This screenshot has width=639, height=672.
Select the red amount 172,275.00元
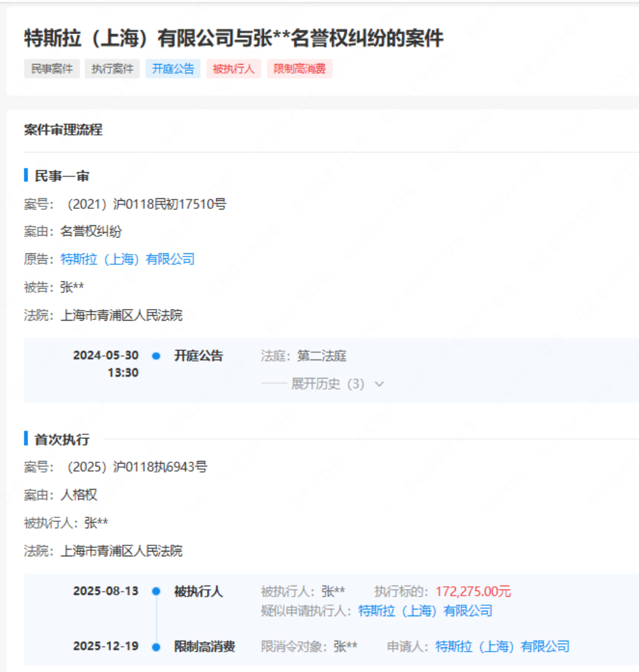[474, 591]
